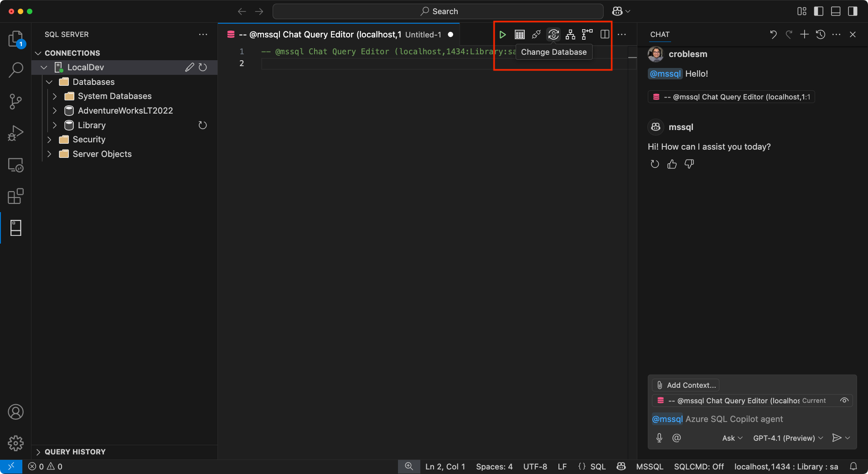The height and width of the screenshot is (474, 868).
Task: Run the query with the play icon
Action: [x=503, y=34]
